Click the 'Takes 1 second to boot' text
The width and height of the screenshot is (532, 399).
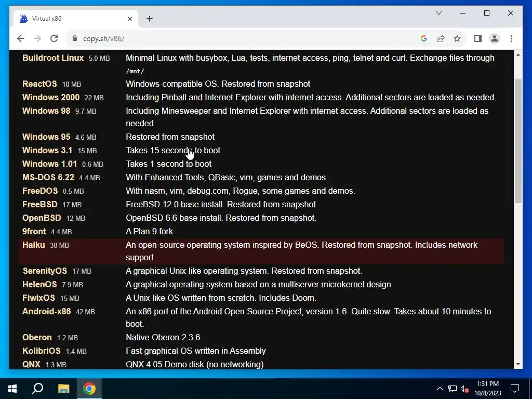click(x=169, y=164)
